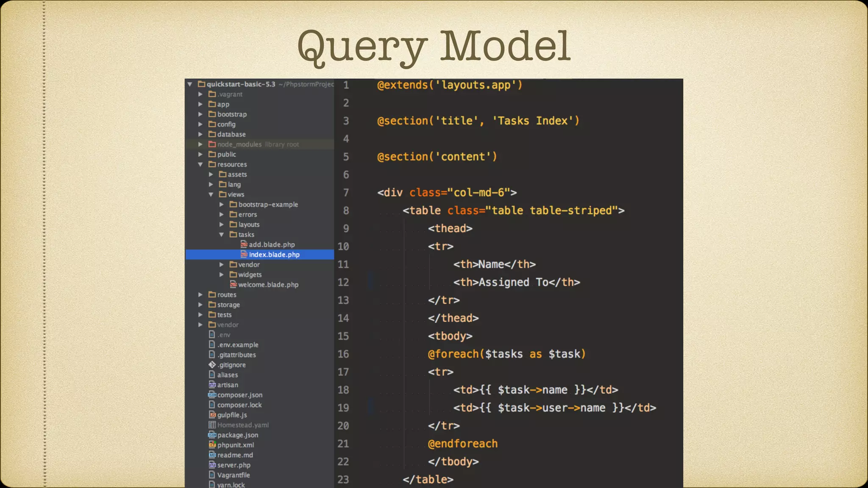Click the col-md-6 class value
The image size is (868, 488).
pos(479,193)
